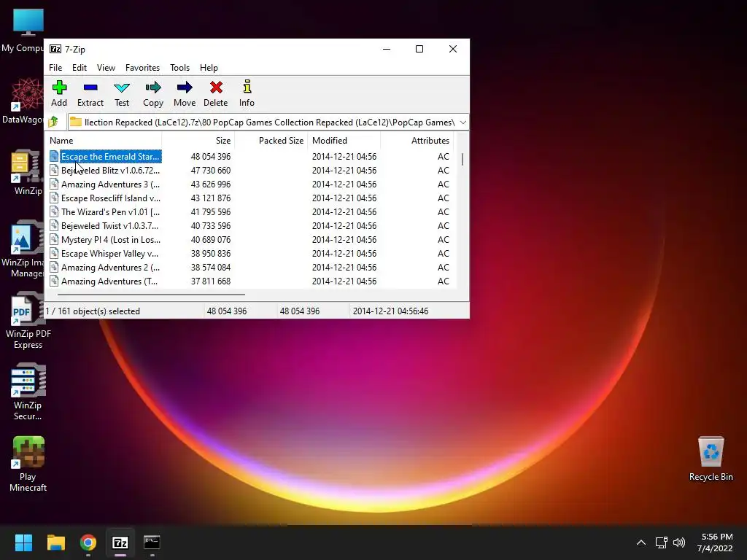Click the vertical scrollbar thumb
This screenshot has width=747, height=560.
[x=462, y=159]
